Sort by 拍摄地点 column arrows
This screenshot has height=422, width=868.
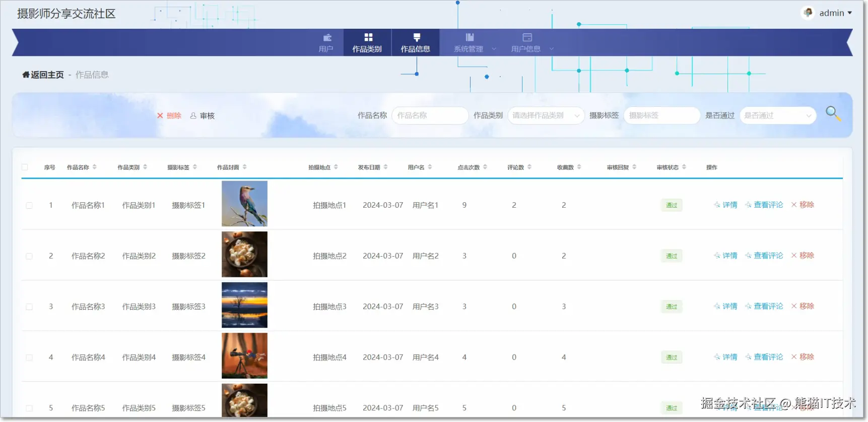point(336,167)
